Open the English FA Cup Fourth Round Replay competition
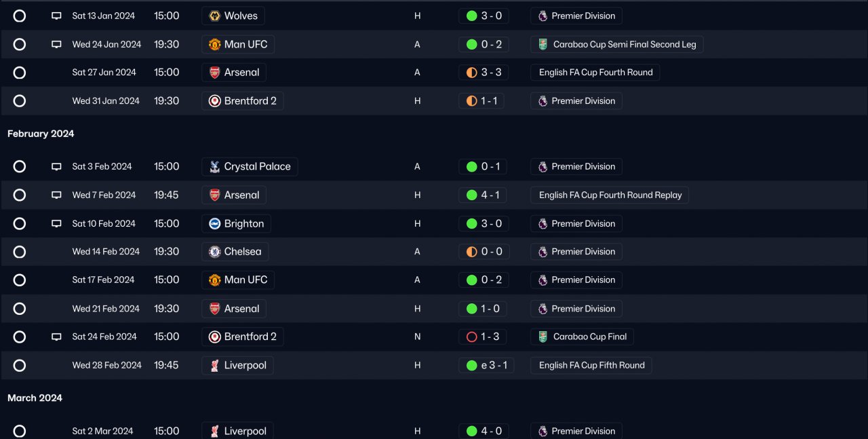Viewport: 868px width, 439px height. (610, 195)
